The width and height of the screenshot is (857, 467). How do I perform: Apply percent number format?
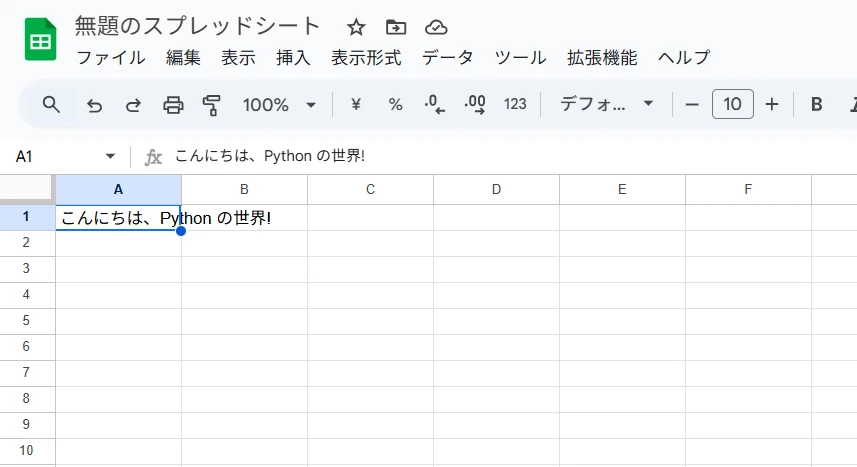click(x=395, y=104)
